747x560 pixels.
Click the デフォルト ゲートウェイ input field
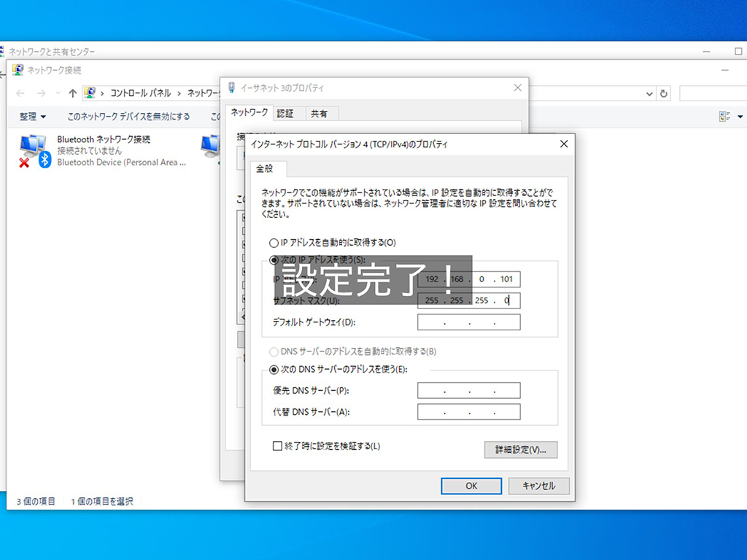click(x=468, y=322)
